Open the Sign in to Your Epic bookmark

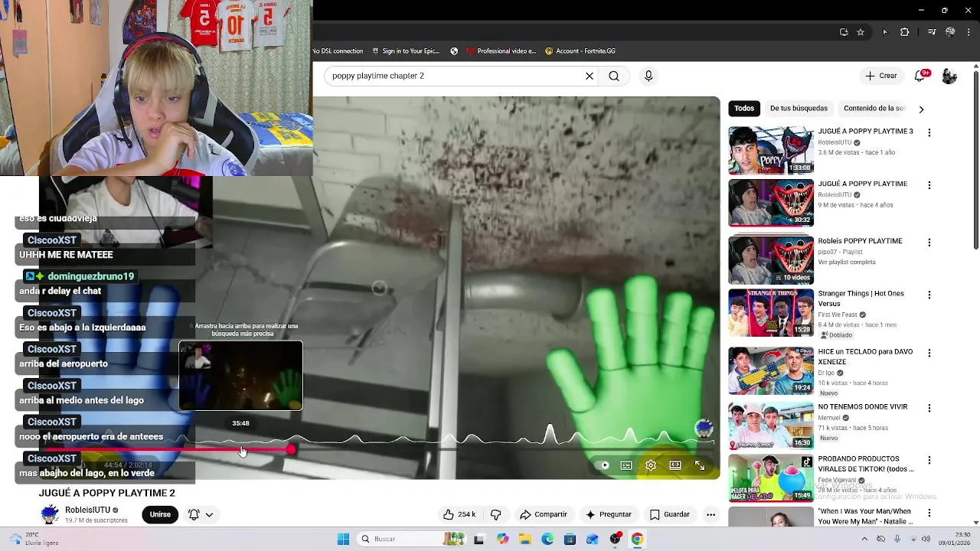(x=406, y=51)
